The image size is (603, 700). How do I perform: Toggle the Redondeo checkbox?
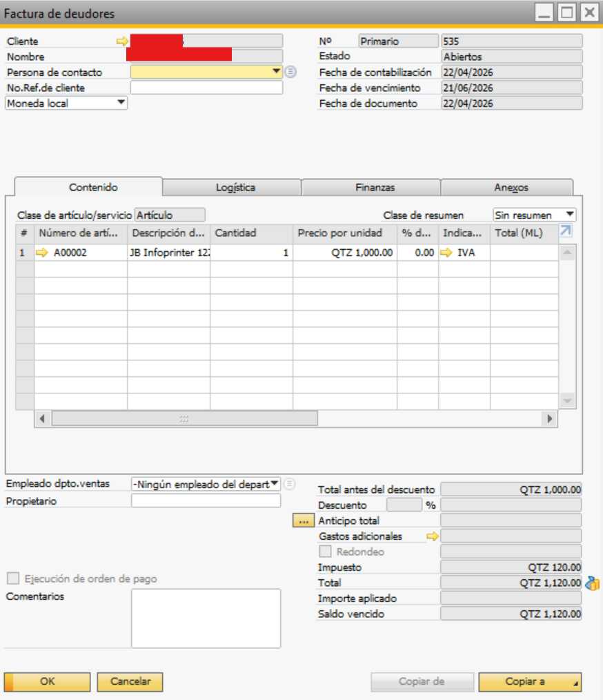[x=325, y=552]
